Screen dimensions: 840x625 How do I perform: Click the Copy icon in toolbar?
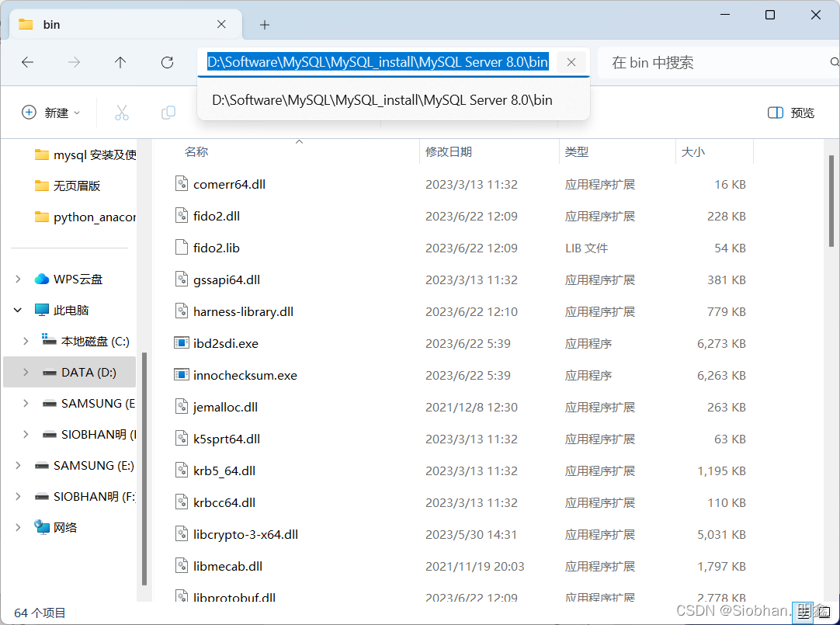tap(168, 113)
